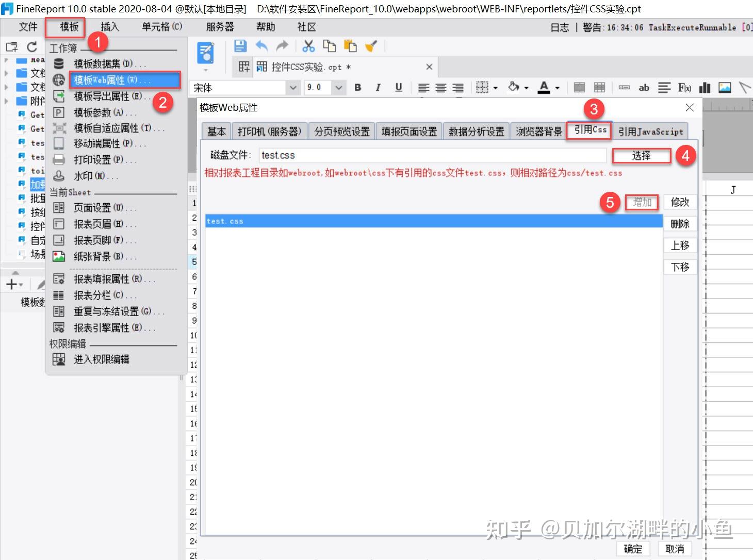Click the format painter brush icon
This screenshot has width=753, height=560.
point(371,46)
